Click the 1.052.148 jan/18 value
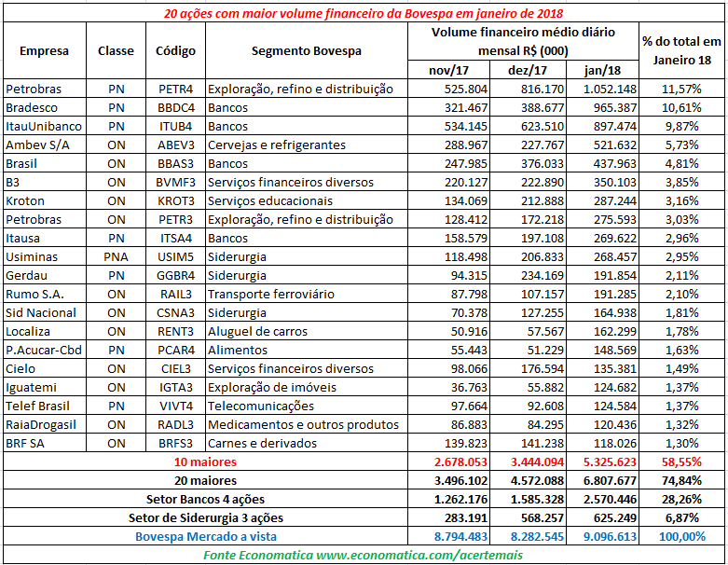 tap(603, 89)
